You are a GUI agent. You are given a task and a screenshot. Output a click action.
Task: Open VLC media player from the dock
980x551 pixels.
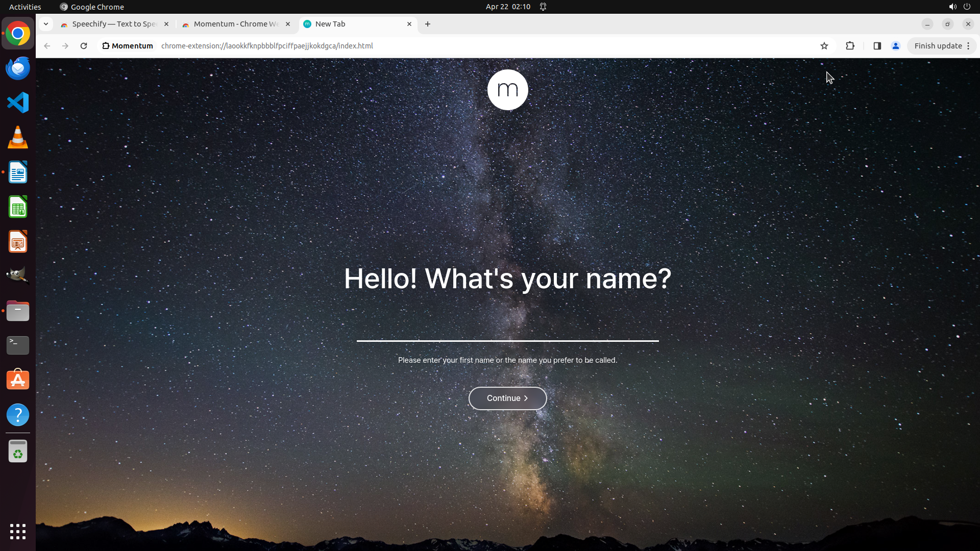(18, 137)
